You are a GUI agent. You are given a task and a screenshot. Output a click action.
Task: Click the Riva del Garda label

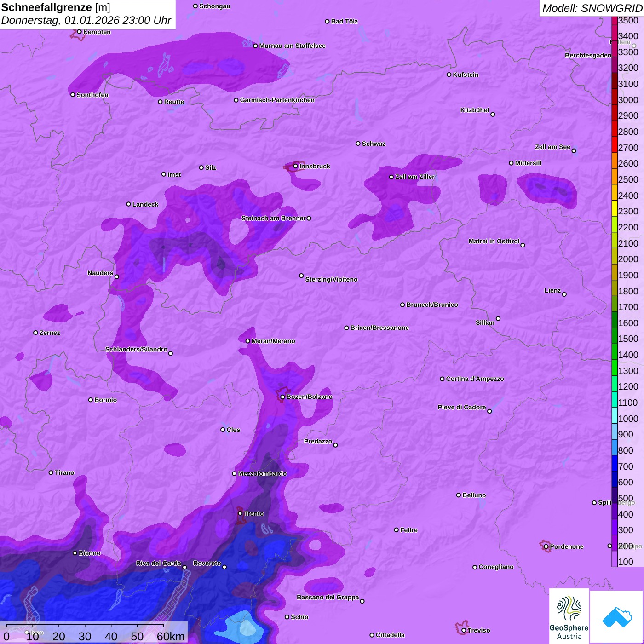(x=158, y=563)
